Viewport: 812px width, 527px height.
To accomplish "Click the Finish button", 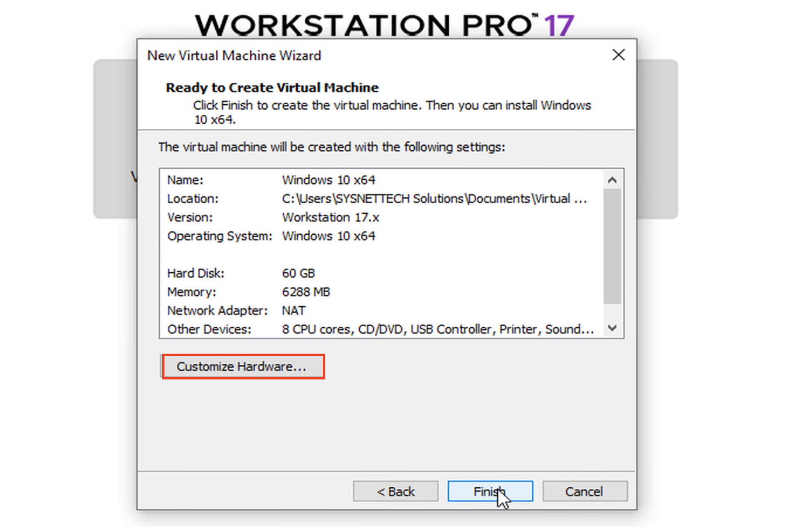I will coord(490,491).
